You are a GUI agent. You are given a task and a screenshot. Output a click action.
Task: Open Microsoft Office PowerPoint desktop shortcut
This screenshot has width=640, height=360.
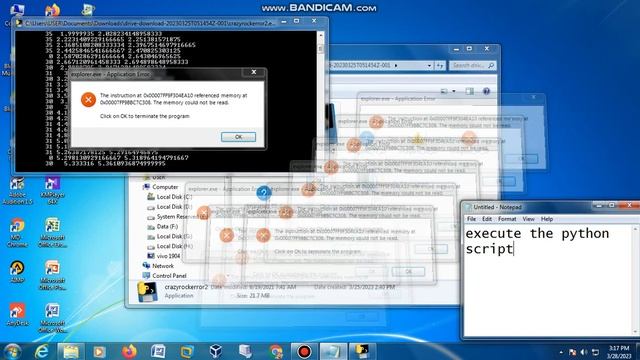pyautogui.click(x=53, y=276)
